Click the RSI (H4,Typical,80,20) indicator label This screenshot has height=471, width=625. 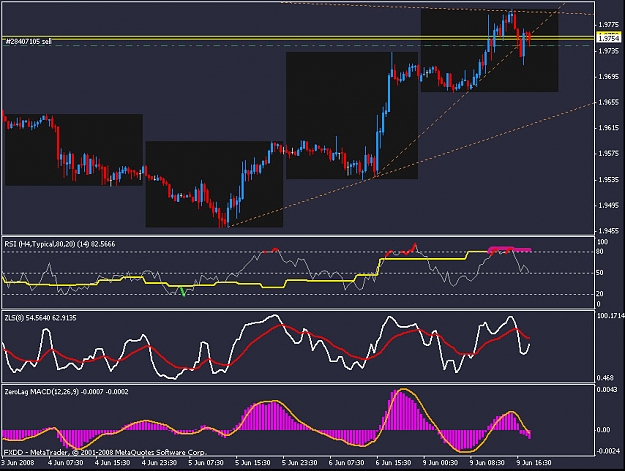pos(60,244)
